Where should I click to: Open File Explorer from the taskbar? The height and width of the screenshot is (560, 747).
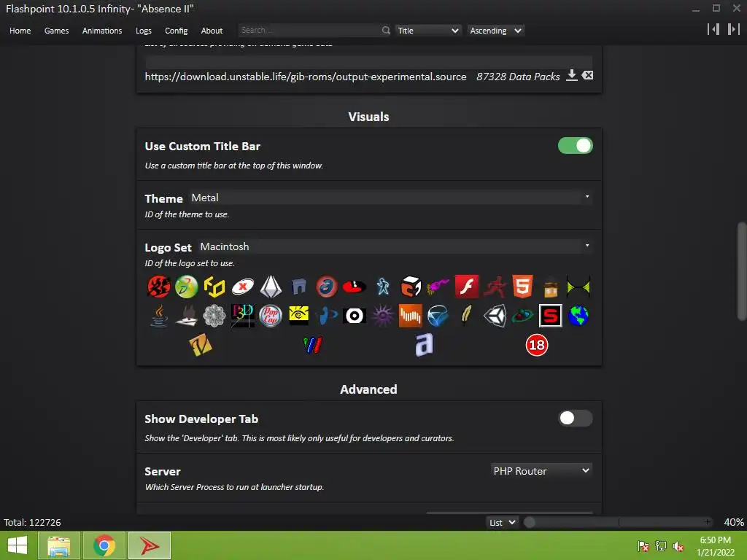58,545
